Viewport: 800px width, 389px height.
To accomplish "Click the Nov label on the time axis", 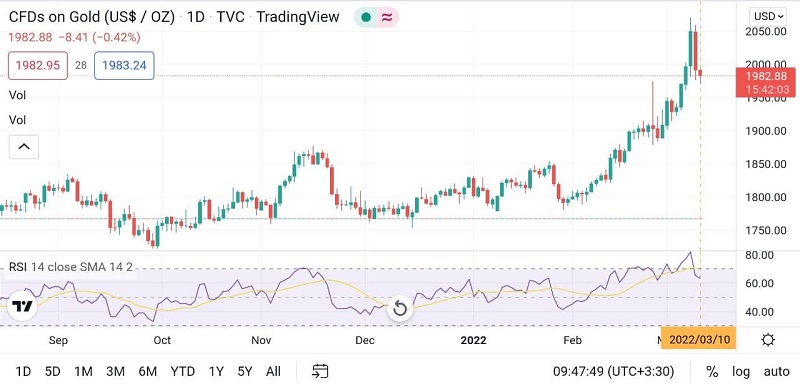I will pyautogui.click(x=261, y=340).
